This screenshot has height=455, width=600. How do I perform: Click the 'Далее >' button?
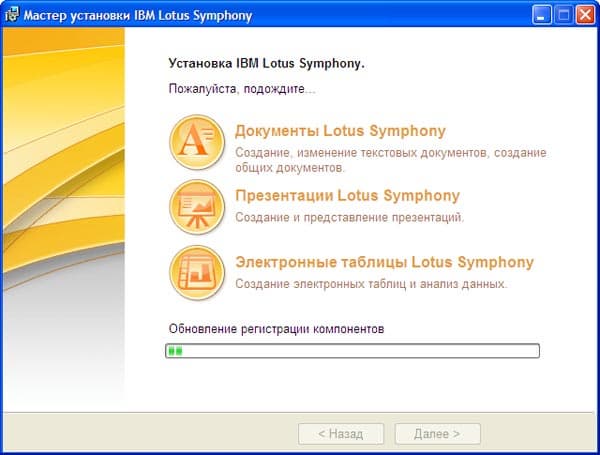[x=437, y=434]
